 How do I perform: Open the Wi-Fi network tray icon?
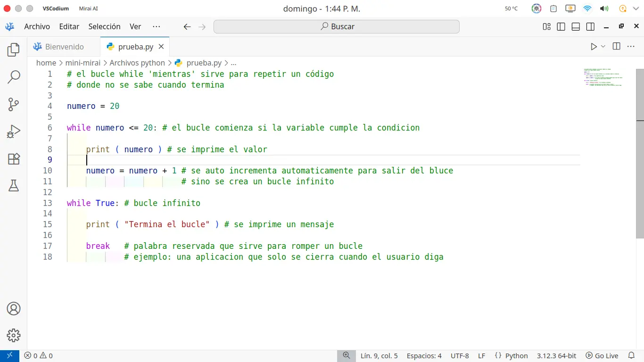(587, 8)
